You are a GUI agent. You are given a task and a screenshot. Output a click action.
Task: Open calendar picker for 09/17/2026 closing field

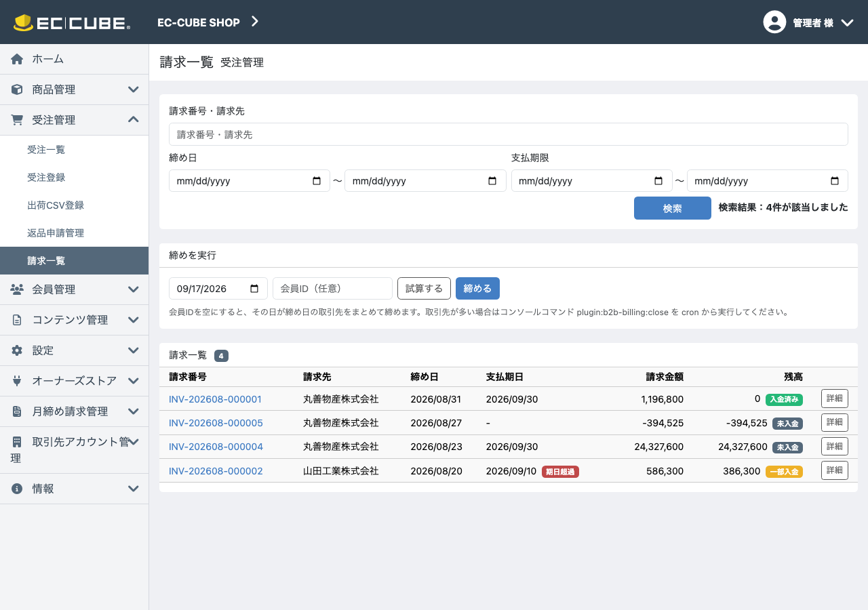(x=254, y=289)
